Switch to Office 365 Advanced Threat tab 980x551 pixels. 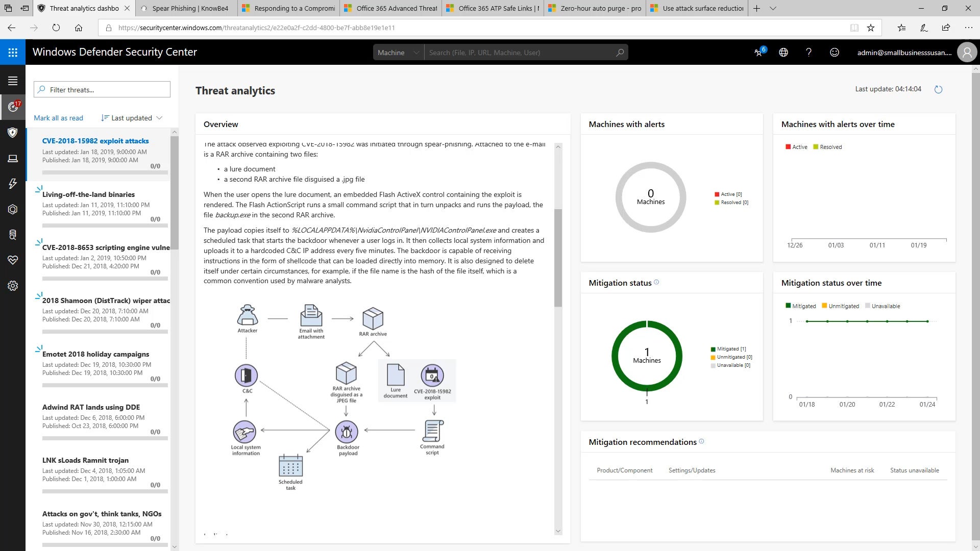pos(390,8)
